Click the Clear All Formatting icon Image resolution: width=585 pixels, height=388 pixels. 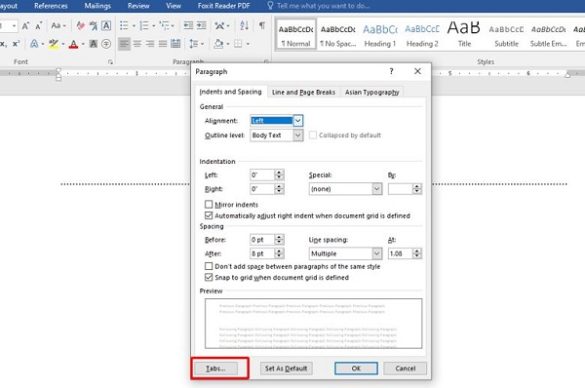pos(80,26)
